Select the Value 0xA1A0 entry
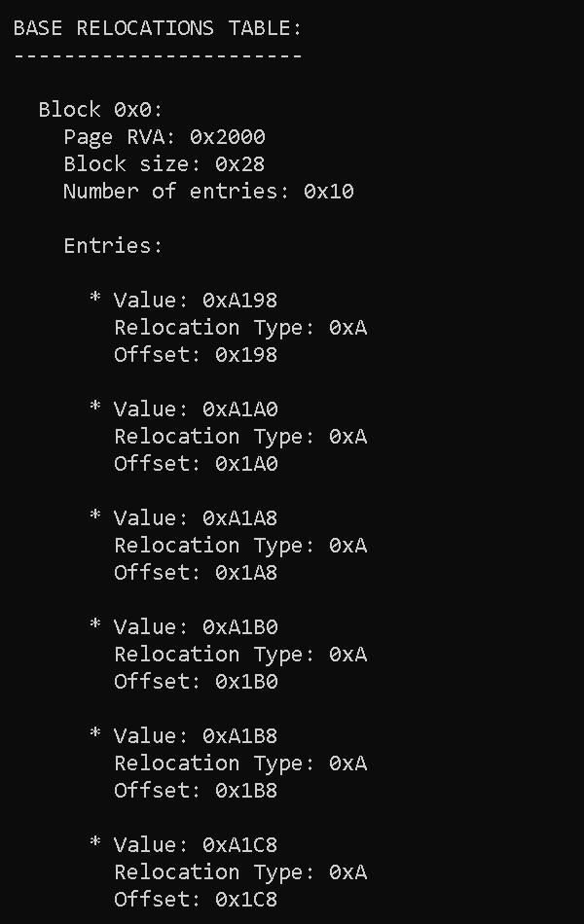The image size is (584, 924). pos(196,409)
